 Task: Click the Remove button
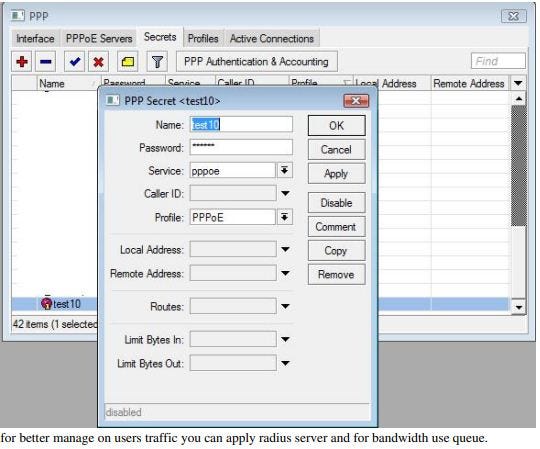click(336, 274)
